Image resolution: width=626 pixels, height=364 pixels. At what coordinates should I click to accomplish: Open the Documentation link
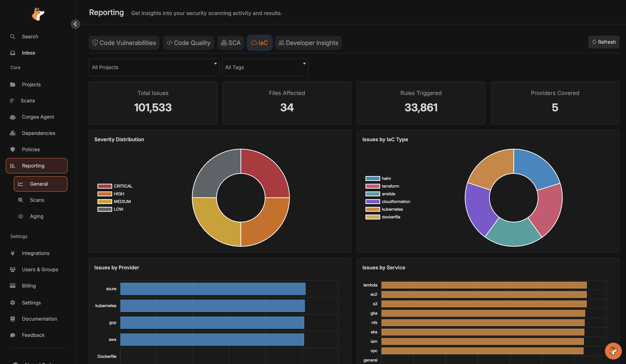pos(39,319)
